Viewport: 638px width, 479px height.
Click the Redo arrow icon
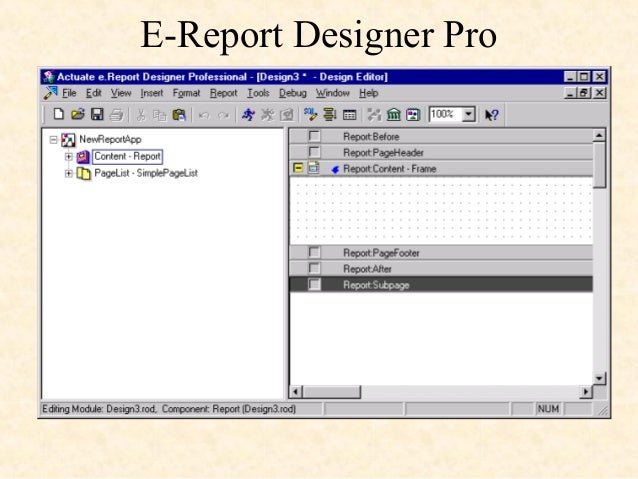[x=223, y=115]
